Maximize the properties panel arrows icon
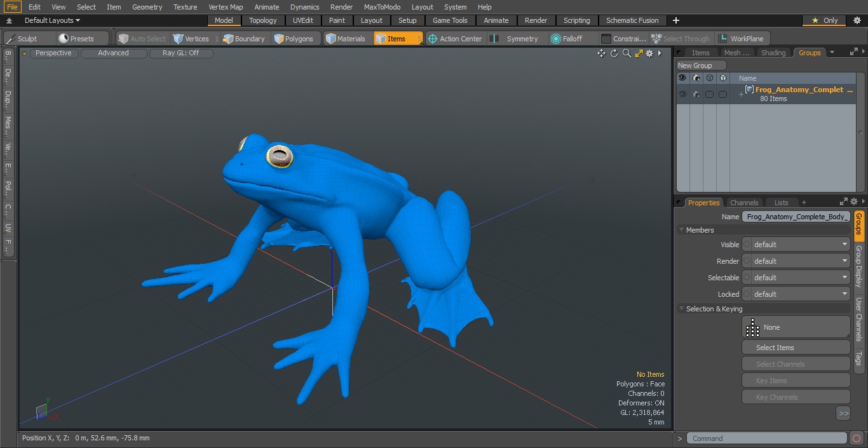The image size is (868, 448). click(x=843, y=202)
